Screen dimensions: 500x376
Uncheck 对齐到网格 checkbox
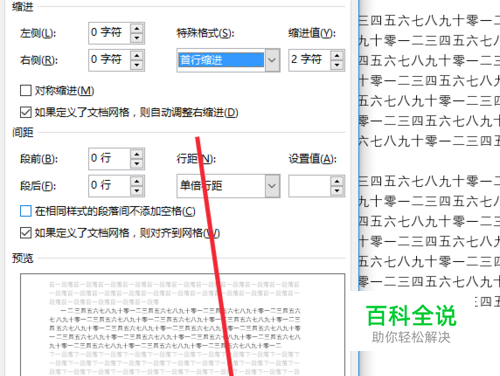(26, 233)
